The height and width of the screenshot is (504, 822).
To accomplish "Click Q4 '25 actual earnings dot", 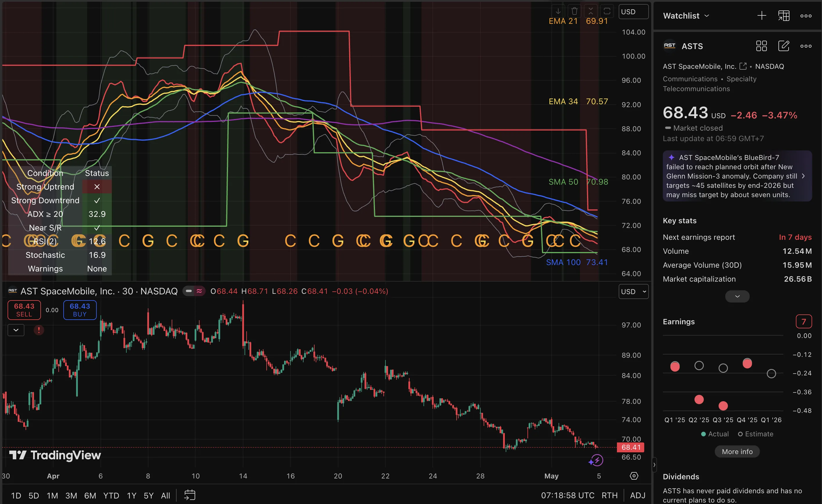I will click(x=747, y=363).
